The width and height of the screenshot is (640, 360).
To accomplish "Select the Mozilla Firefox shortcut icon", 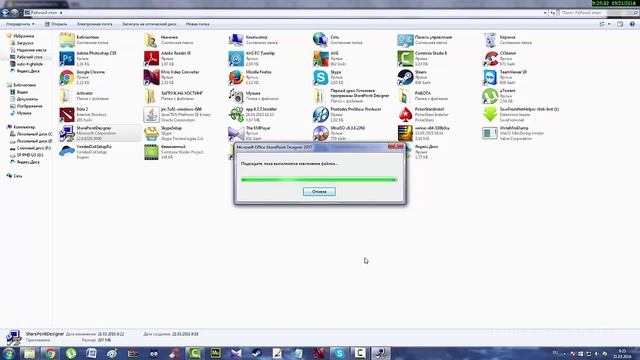I will pyautogui.click(x=236, y=77).
